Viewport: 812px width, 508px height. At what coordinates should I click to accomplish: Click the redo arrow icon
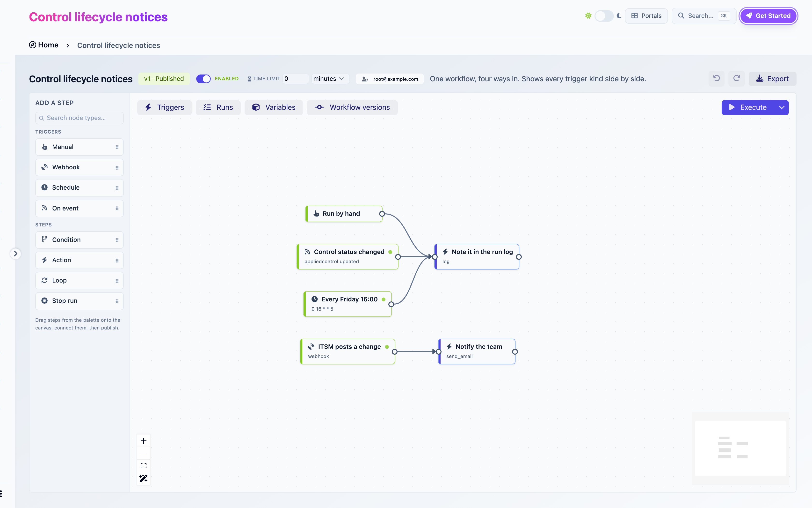point(737,79)
